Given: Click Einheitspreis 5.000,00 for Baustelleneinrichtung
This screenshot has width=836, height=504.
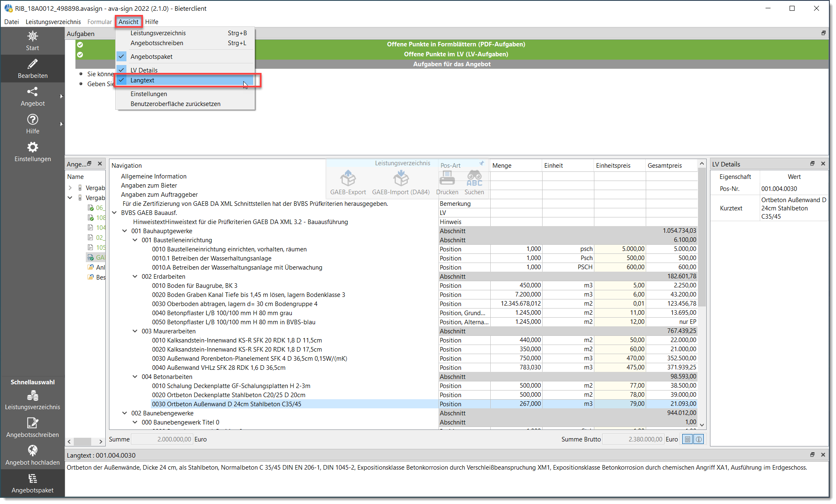Looking at the screenshot, I should [x=620, y=249].
